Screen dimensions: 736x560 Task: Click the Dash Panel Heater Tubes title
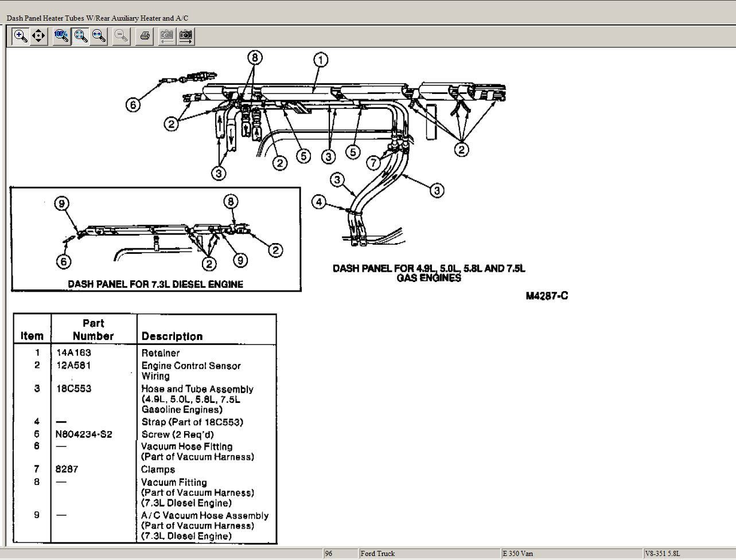98,18
